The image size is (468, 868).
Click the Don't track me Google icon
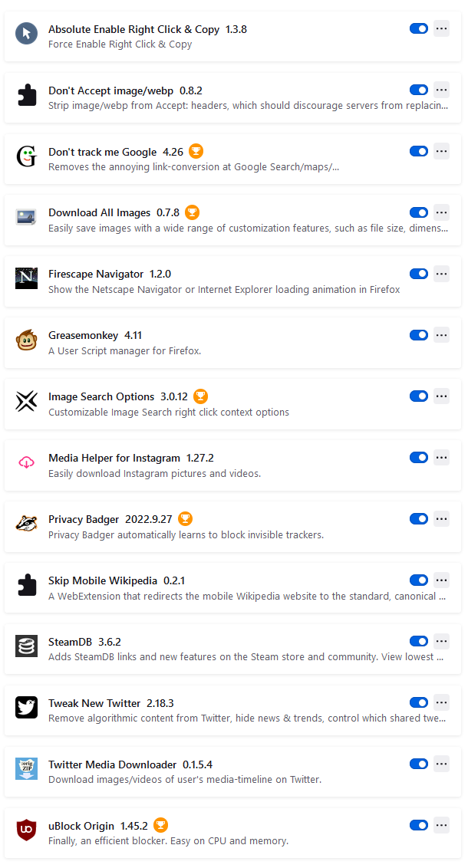pos(27,156)
